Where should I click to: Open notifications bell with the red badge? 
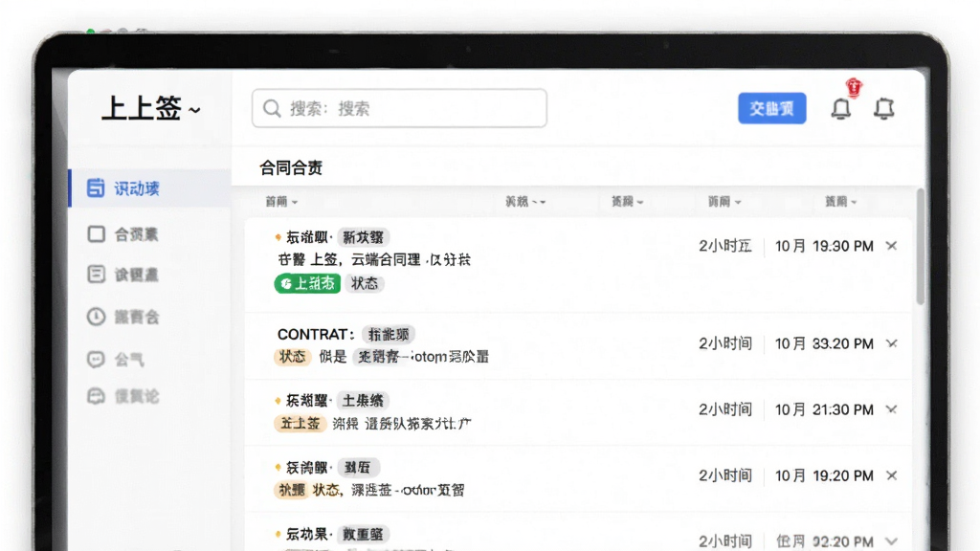point(841,109)
